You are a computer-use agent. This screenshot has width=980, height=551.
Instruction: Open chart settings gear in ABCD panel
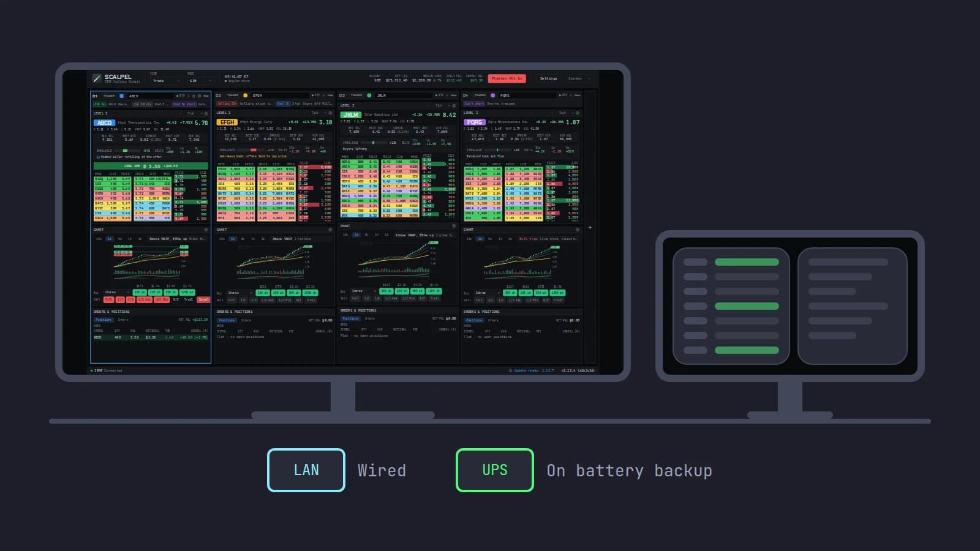point(206,230)
